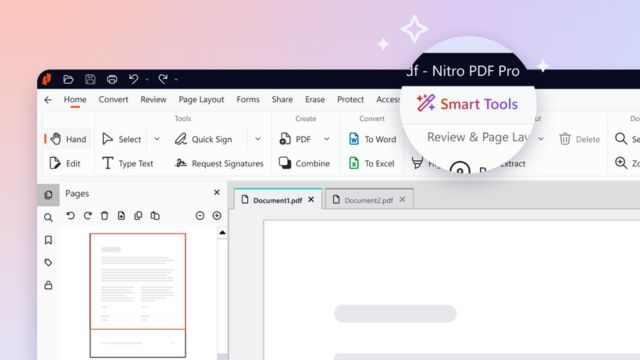This screenshot has height=360, width=640.
Task: Open a file using the folder icon
Action: 68,79
